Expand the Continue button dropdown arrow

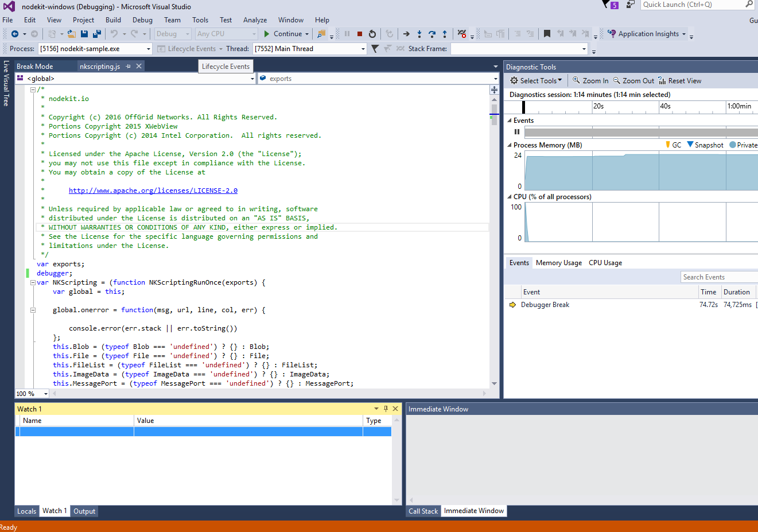(x=307, y=34)
